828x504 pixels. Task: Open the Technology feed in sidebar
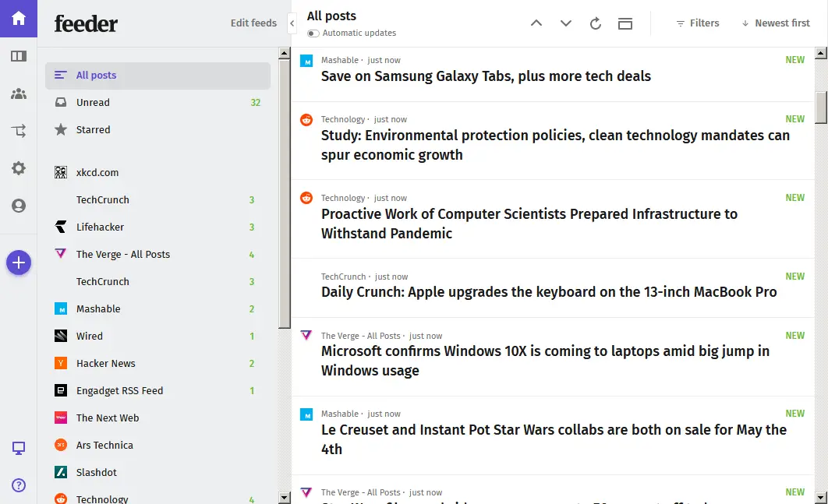pyautogui.click(x=158, y=498)
